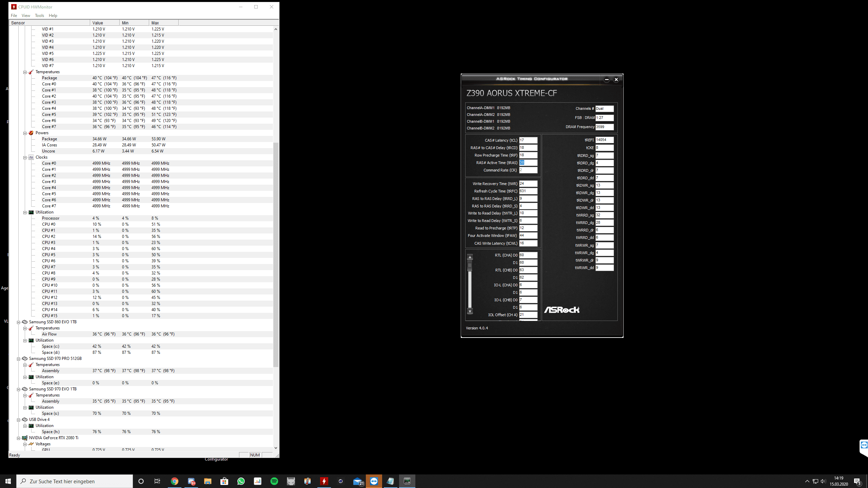
Task: Click the CAS# Latency (tCL) value field
Action: pyautogui.click(x=528, y=140)
